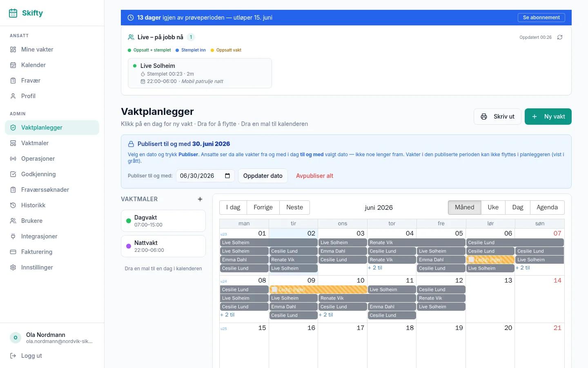The image size is (588, 368).
Task: Click the Skriv ut button
Action: point(497,117)
